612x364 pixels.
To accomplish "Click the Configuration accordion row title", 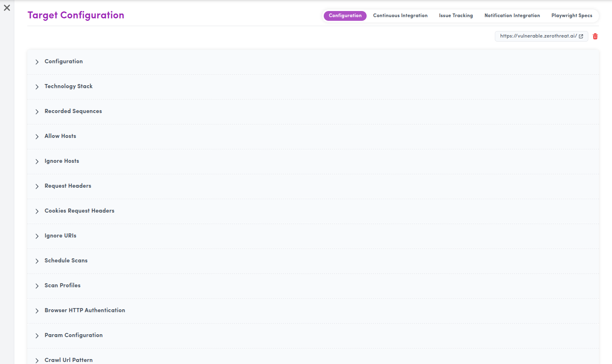I will [x=64, y=61].
